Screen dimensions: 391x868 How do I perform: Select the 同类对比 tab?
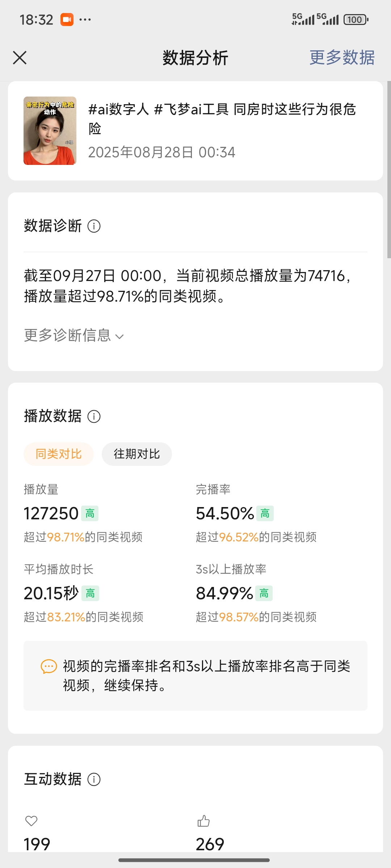click(59, 454)
